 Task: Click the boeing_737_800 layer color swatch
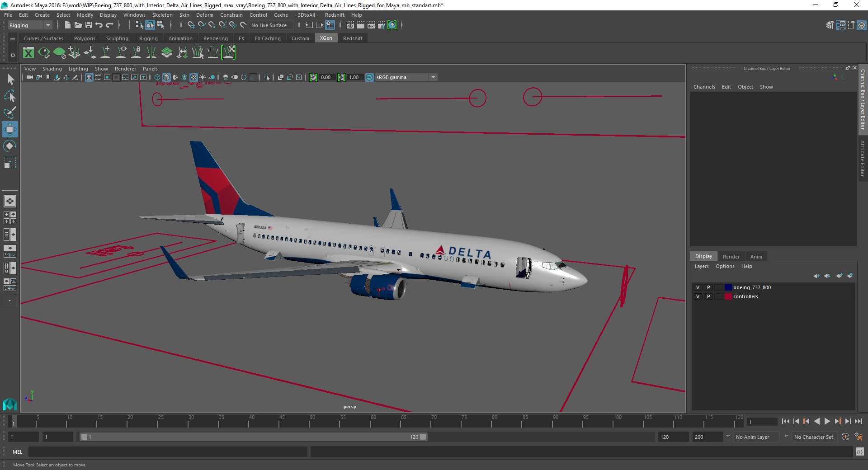[728, 287]
